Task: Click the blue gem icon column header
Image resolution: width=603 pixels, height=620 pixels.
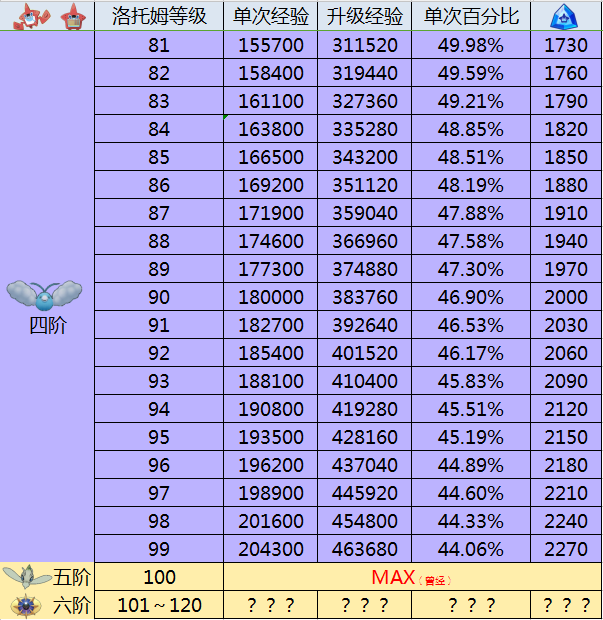Action: [566, 17]
